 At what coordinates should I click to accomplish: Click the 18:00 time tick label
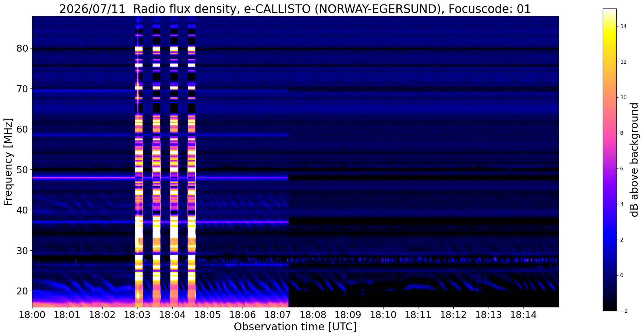(x=31, y=315)
